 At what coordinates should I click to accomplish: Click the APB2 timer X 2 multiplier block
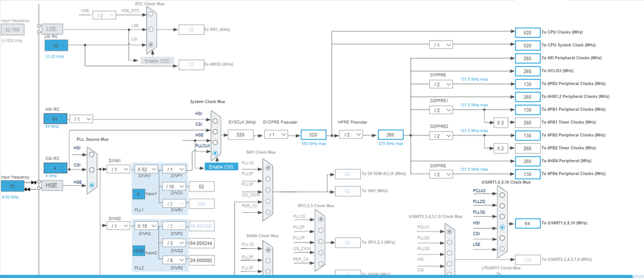tap(500, 148)
